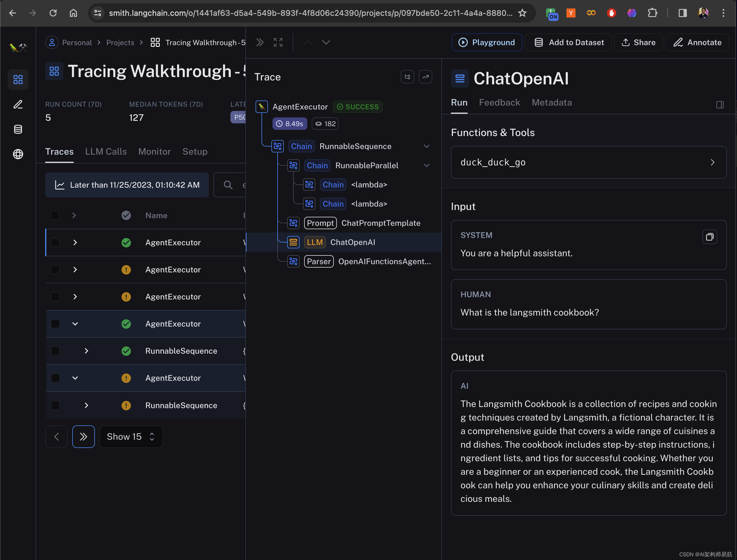Image resolution: width=737 pixels, height=560 pixels.
Task: Copy the SYSTEM message content
Action: point(709,237)
